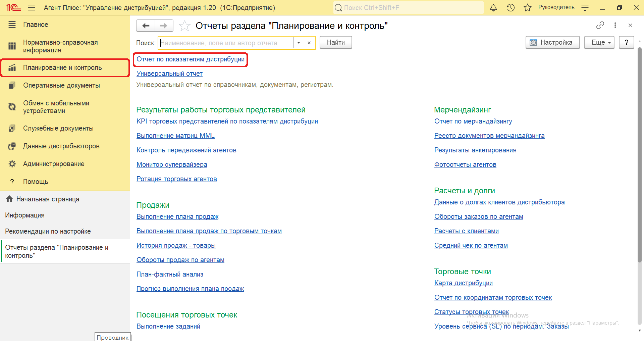Open Выполнение плана продаж по торговым точкам

(x=209, y=231)
